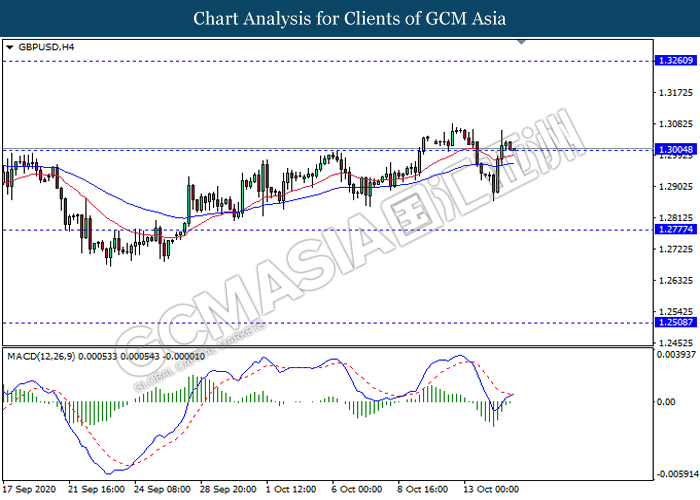The image size is (700, 500).
Task: Open the GBPUSD,H4 chart dropdown arrow
Action: (10, 47)
